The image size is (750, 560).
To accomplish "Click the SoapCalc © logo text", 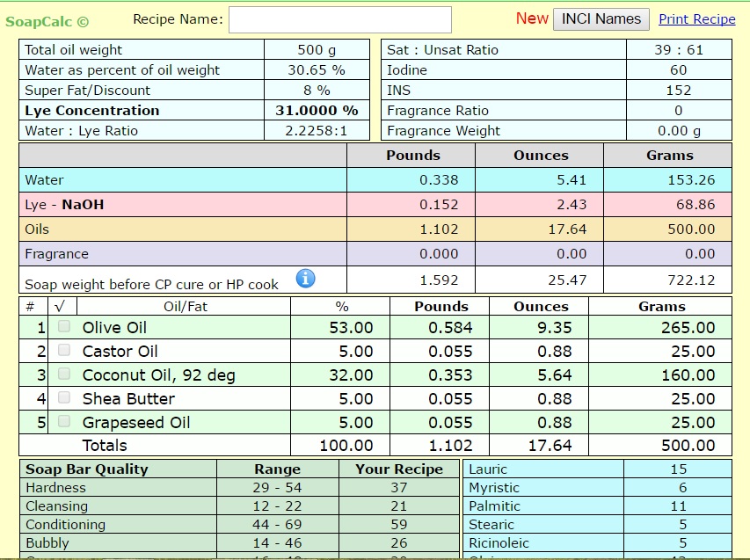I will click(47, 21).
